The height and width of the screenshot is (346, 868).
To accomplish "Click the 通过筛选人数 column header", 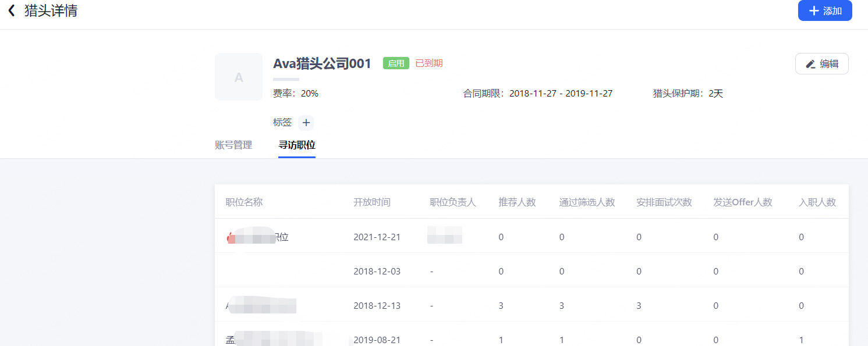I will click(x=587, y=202).
